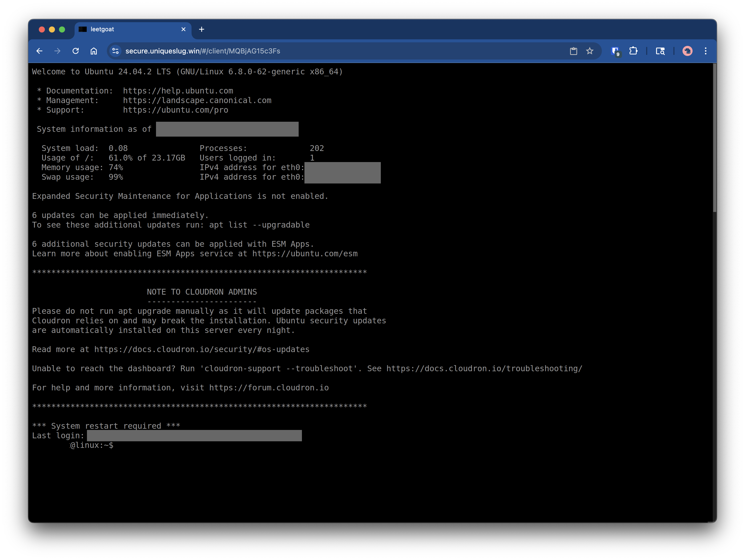Go back to the previous page
745x560 pixels.
pos(39,51)
